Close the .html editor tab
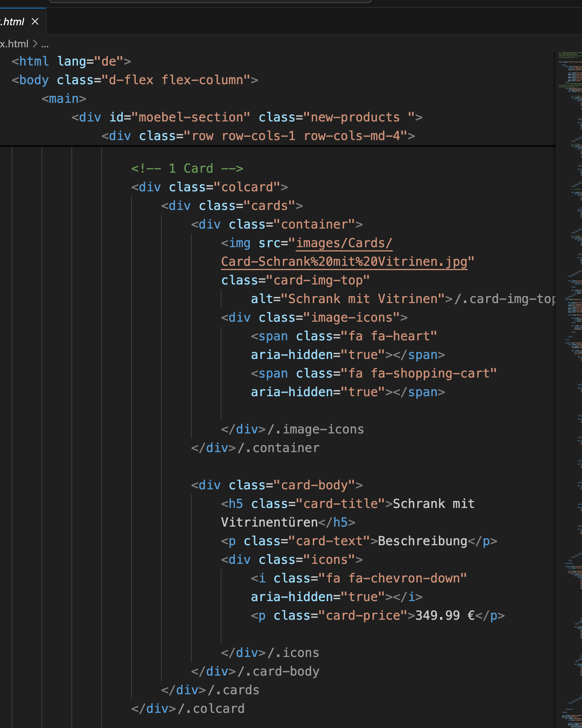The width and height of the screenshot is (582, 728). (35, 21)
